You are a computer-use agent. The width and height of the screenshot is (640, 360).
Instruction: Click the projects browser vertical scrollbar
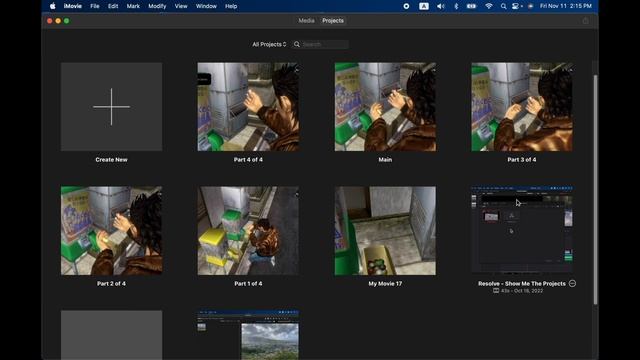[595, 189]
